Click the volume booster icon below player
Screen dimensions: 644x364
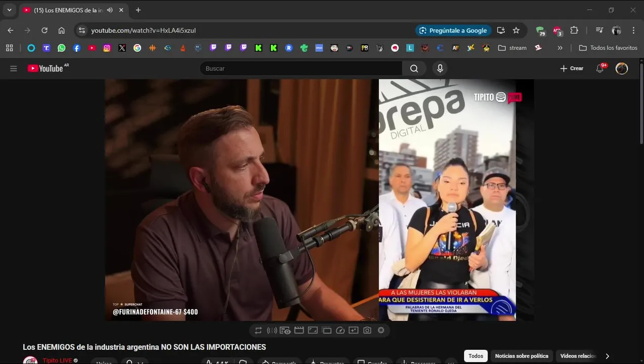coord(272,330)
